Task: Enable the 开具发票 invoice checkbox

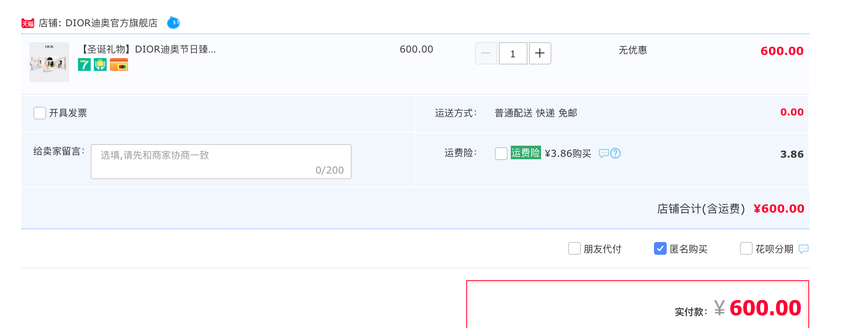Action: coord(40,113)
